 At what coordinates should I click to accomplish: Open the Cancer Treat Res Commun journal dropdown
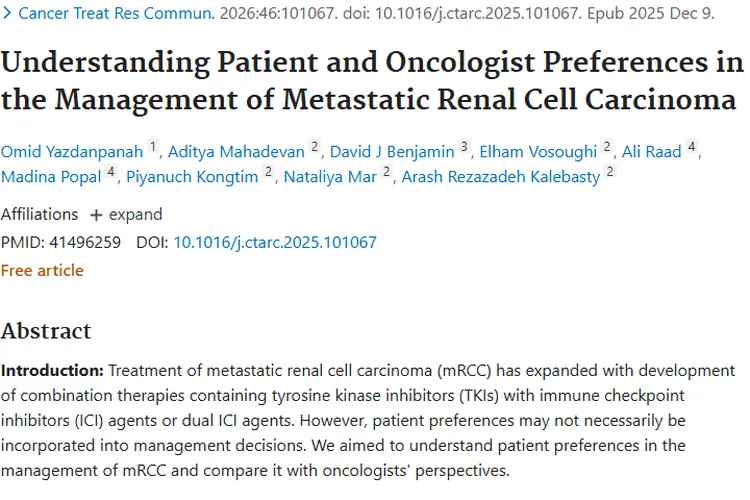(x=116, y=13)
